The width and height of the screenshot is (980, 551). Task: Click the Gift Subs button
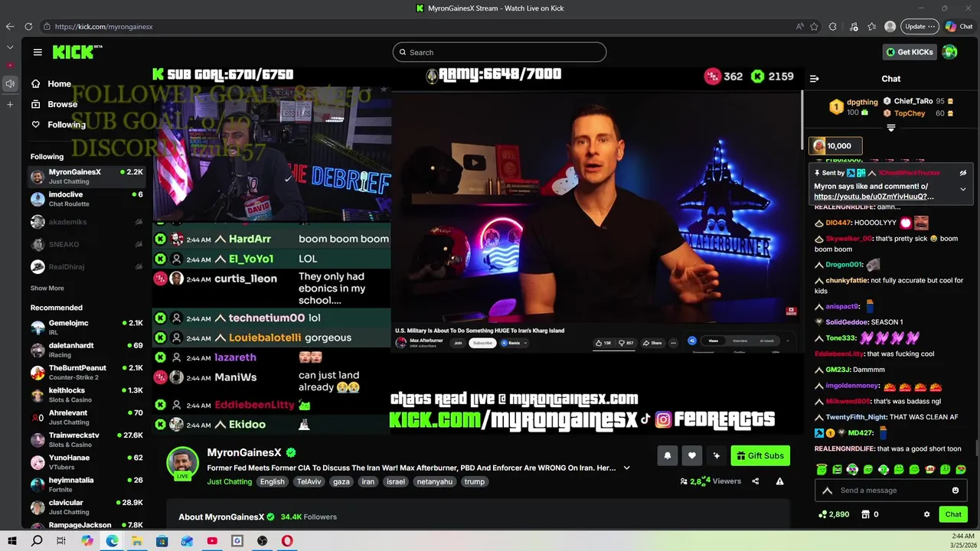(760, 456)
